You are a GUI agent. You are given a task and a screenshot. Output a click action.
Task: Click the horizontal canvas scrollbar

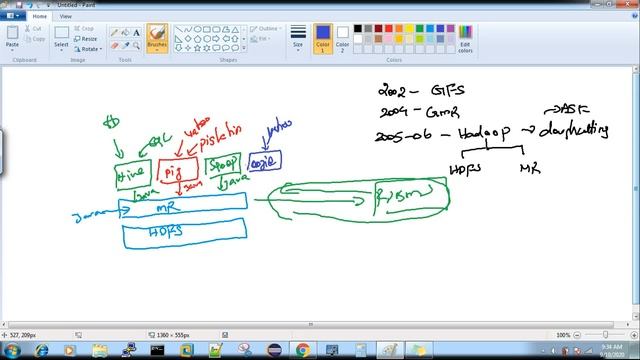(311, 324)
